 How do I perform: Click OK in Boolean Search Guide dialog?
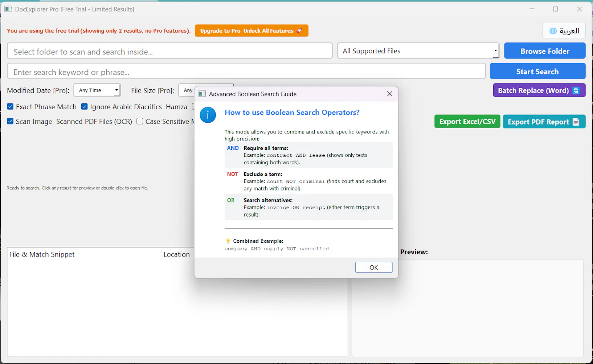(374, 267)
